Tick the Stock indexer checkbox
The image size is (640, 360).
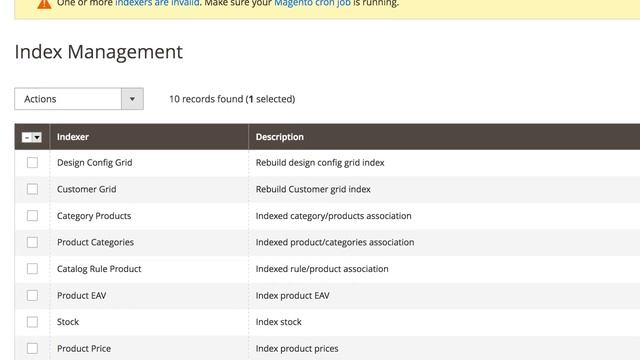click(x=32, y=322)
